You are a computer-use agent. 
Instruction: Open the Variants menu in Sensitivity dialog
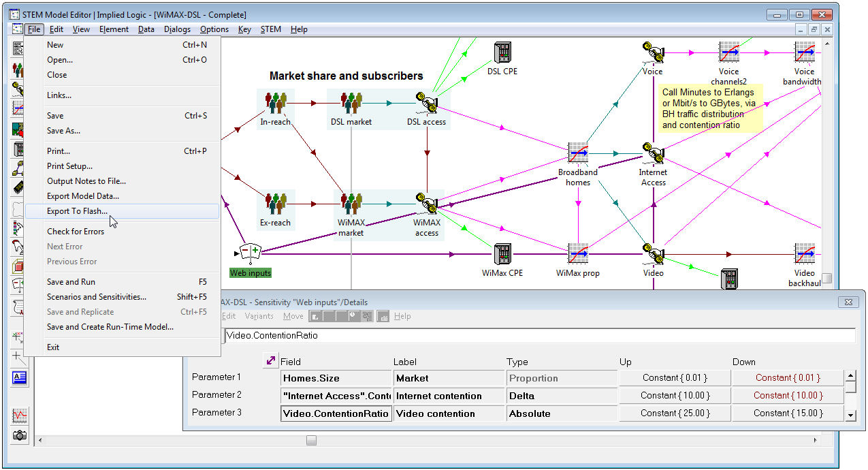259,316
